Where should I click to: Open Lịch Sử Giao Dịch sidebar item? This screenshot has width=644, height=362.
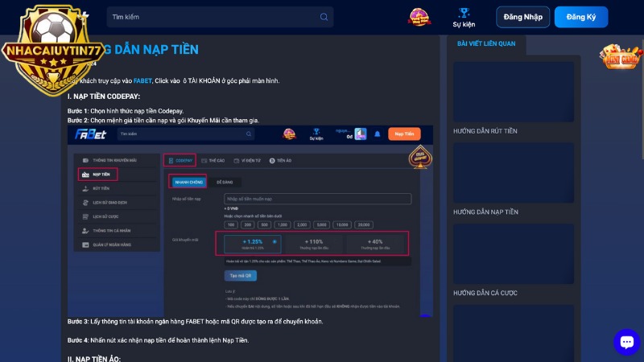tap(117, 203)
